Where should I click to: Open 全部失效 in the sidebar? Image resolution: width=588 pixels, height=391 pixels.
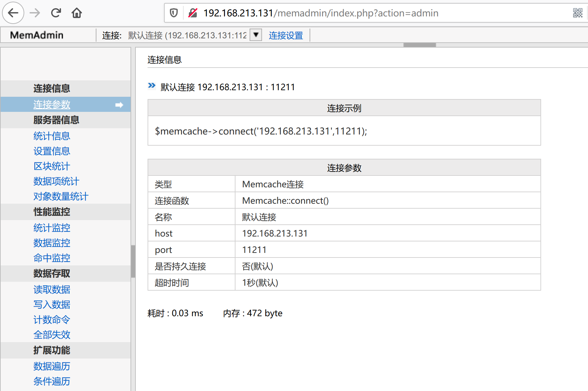coord(52,335)
